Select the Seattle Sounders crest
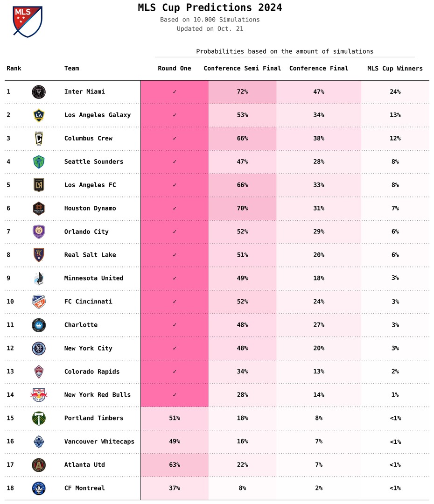Image resolution: width=434 pixels, height=504 pixels. click(x=39, y=162)
